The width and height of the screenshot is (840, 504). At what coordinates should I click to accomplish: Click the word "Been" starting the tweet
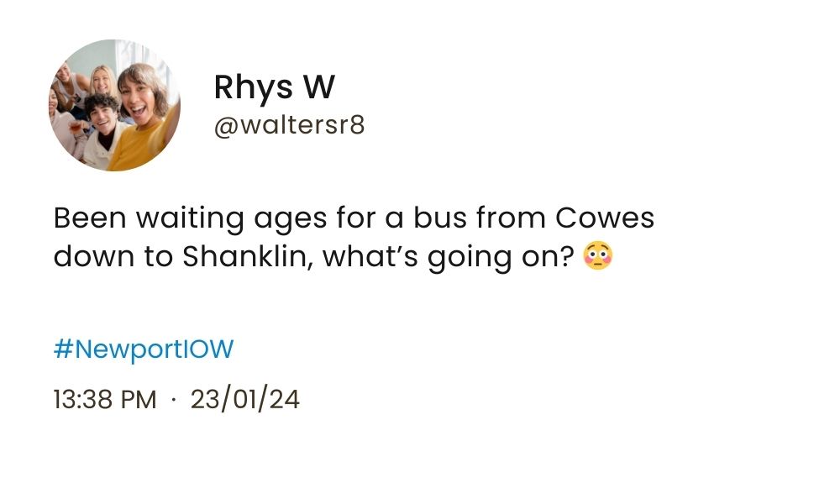(89, 218)
